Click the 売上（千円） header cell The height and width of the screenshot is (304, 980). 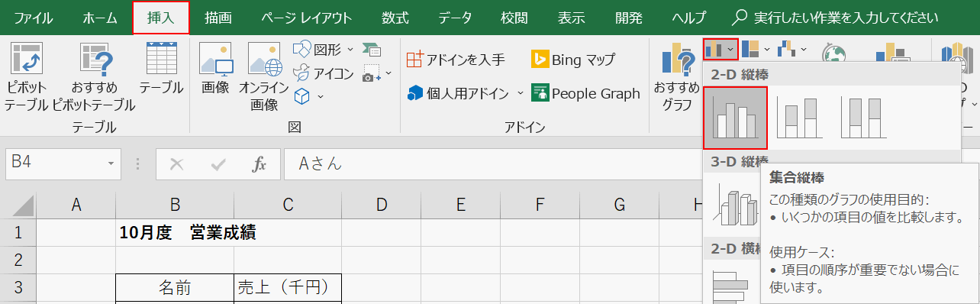(x=288, y=288)
